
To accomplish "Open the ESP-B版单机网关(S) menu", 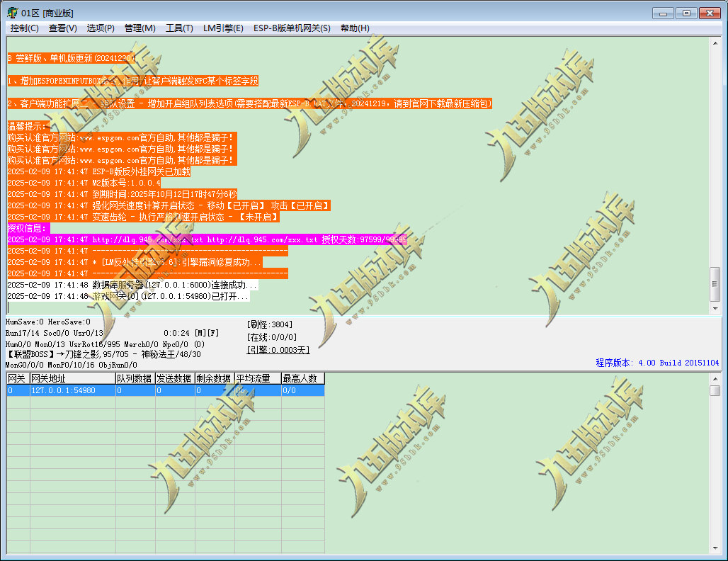I will click(292, 28).
